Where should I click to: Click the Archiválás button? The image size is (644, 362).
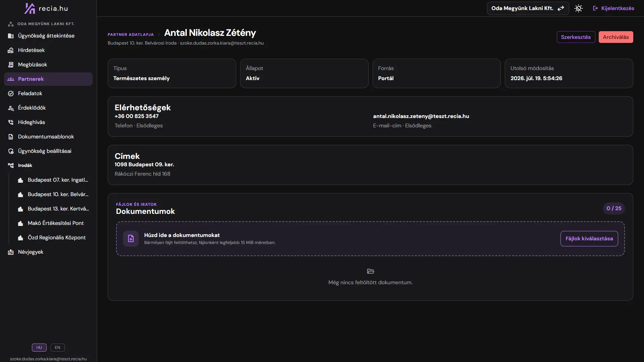point(616,37)
